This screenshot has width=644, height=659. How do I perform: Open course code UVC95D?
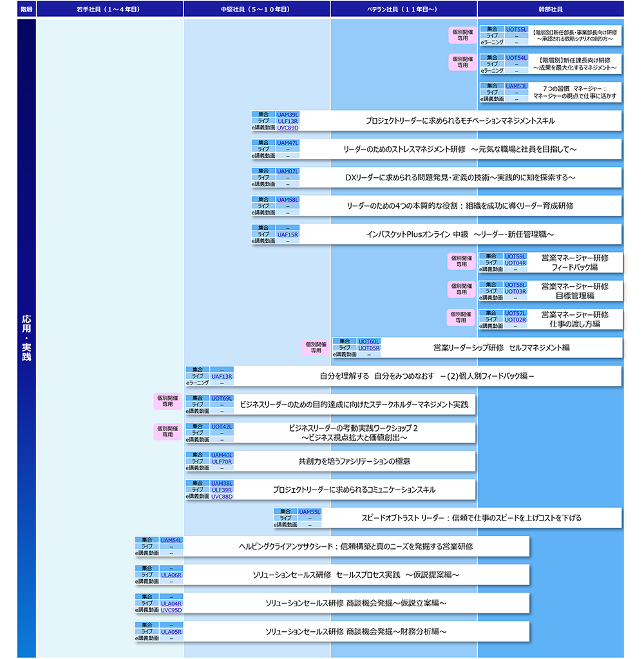pyautogui.click(x=171, y=609)
